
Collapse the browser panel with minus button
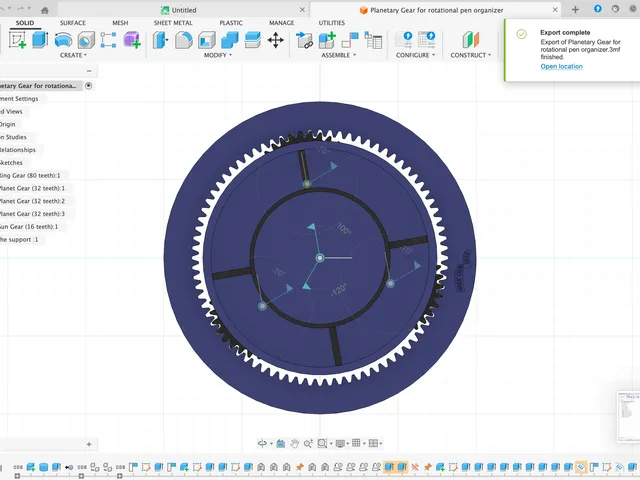click(x=89, y=71)
